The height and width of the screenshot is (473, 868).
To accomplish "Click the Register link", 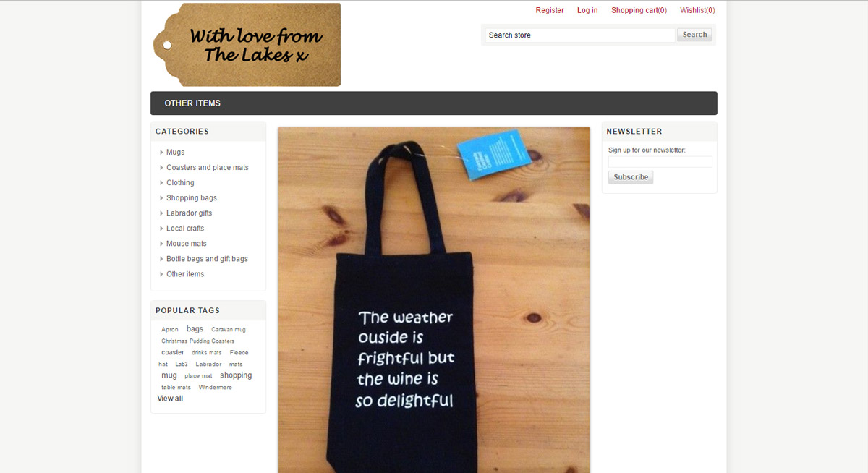I will click(550, 10).
